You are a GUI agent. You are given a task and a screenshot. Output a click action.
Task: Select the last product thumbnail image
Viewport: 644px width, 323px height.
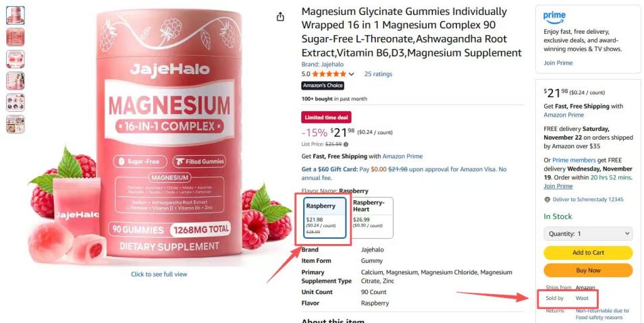tap(16, 124)
